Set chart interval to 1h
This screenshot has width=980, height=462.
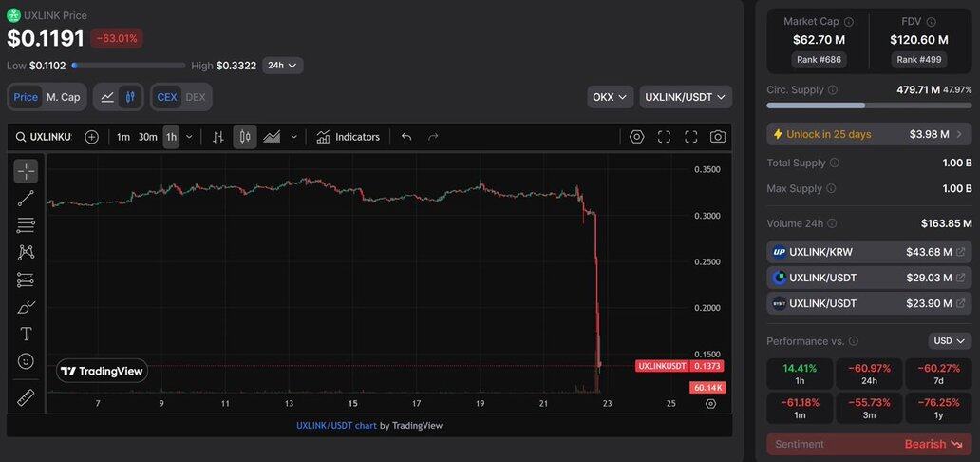pyautogui.click(x=171, y=137)
